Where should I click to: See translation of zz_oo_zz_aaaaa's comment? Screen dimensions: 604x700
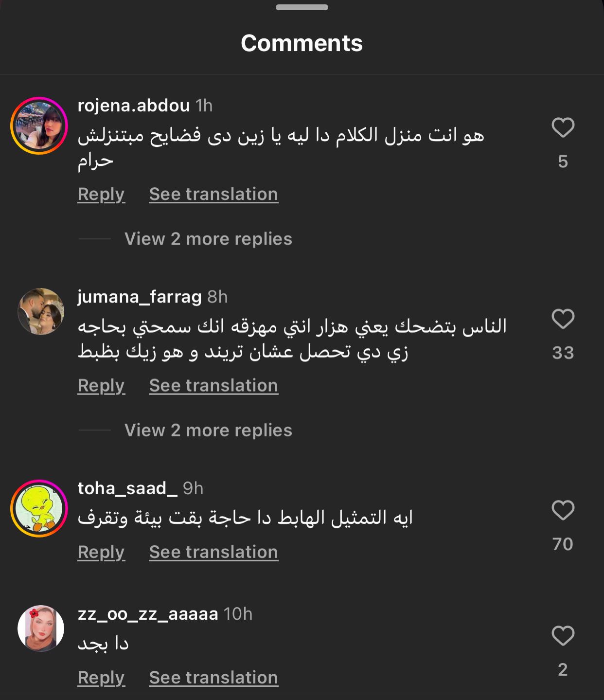click(213, 678)
